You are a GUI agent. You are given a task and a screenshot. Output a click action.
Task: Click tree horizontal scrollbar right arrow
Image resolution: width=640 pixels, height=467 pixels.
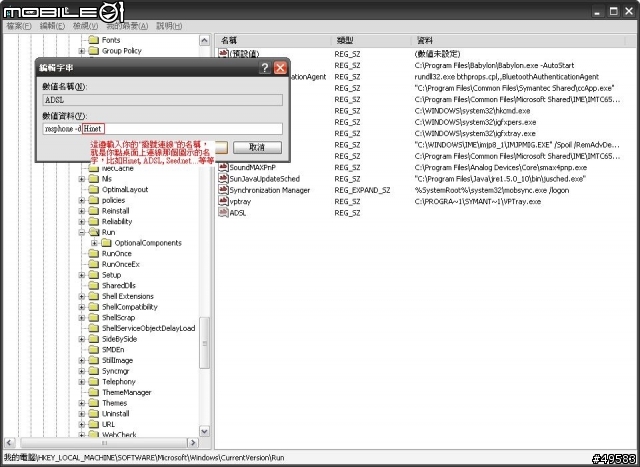(193, 443)
